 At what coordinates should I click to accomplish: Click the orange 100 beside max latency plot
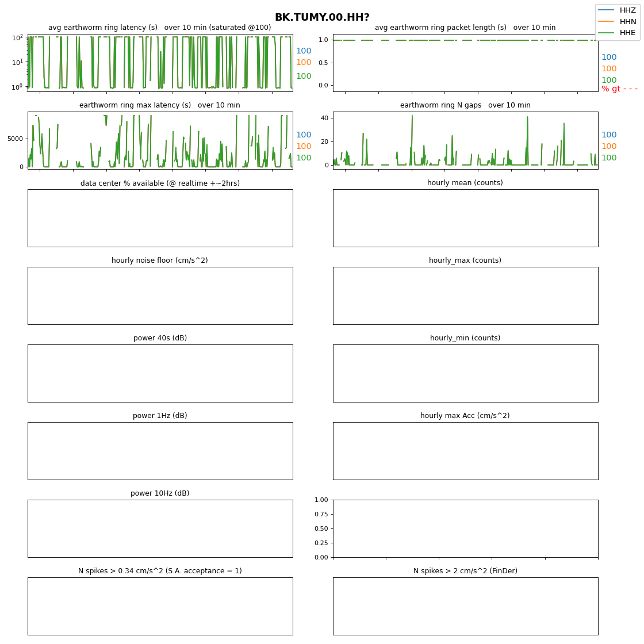tap(304, 146)
